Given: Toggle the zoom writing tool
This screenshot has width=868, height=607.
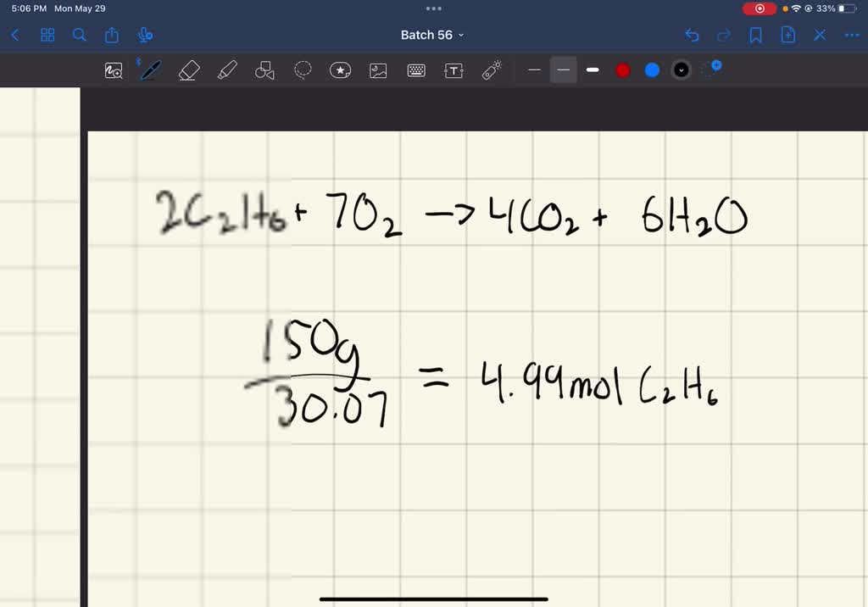Looking at the screenshot, I should [x=114, y=70].
